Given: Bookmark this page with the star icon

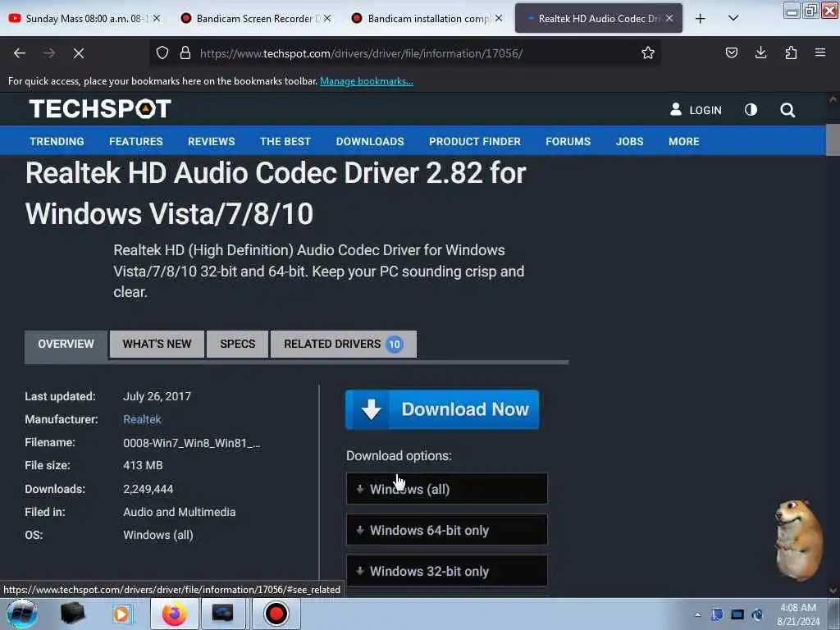Looking at the screenshot, I should [x=648, y=52].
